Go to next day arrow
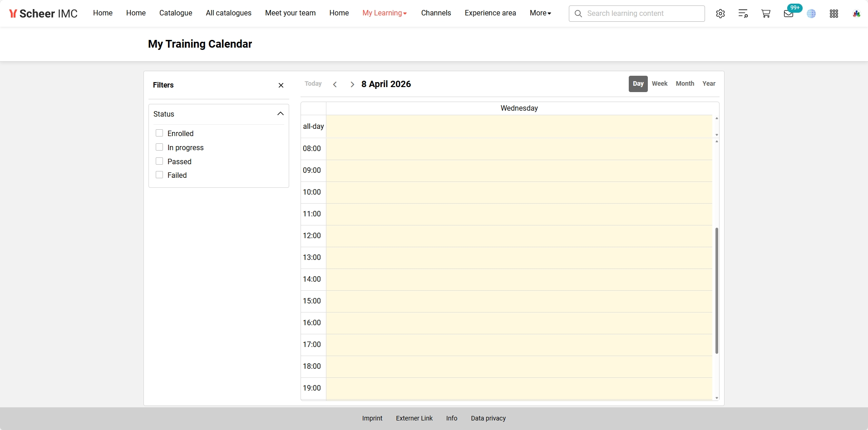The height and width of the screenshot is (430, 868). pos(352,84)
